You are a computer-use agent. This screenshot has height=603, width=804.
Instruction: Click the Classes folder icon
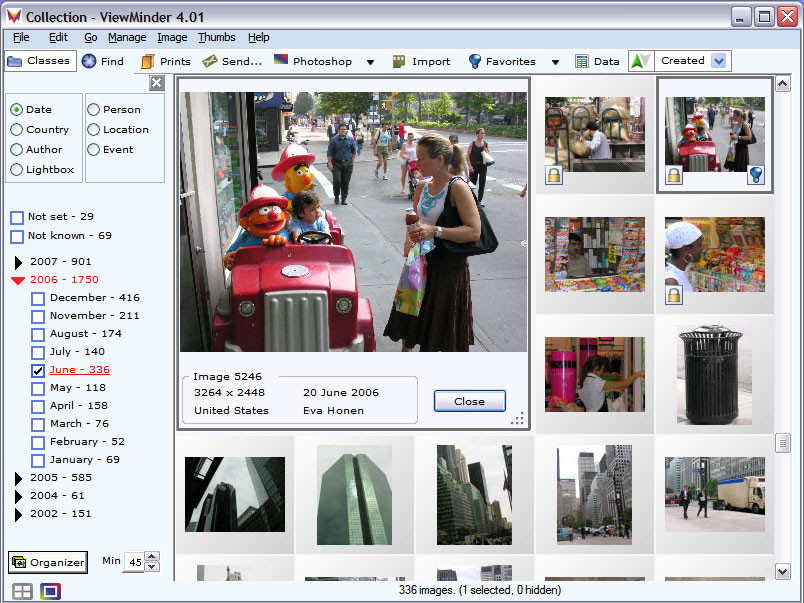coord(14,62)
